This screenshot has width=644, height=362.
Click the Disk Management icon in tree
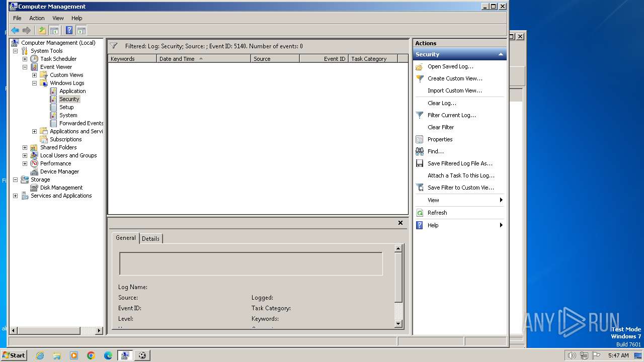coord(34,188)
